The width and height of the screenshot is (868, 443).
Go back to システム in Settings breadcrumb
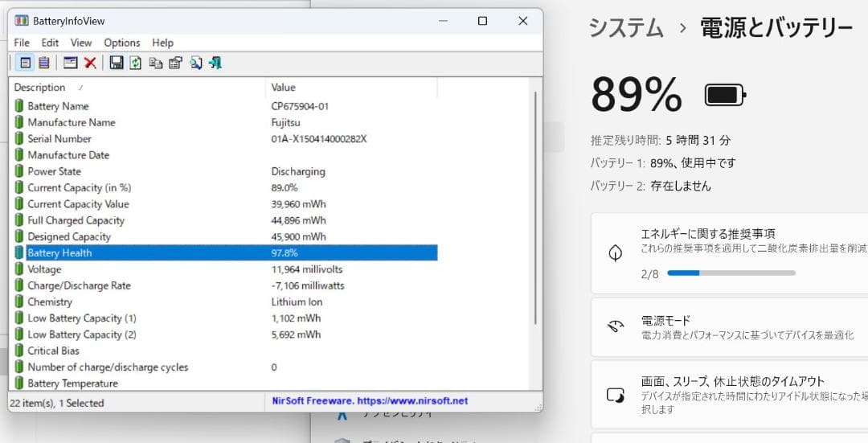626,27
